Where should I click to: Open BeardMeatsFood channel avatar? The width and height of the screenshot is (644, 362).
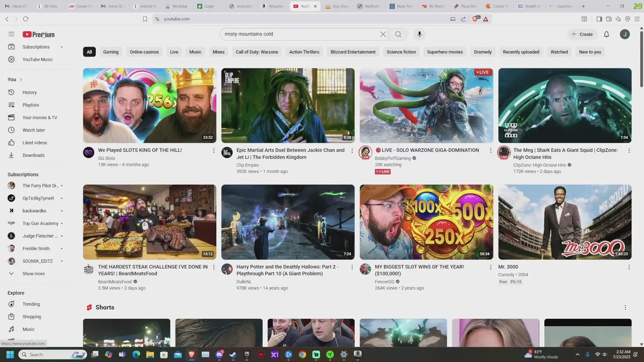[x=89, y=269]
